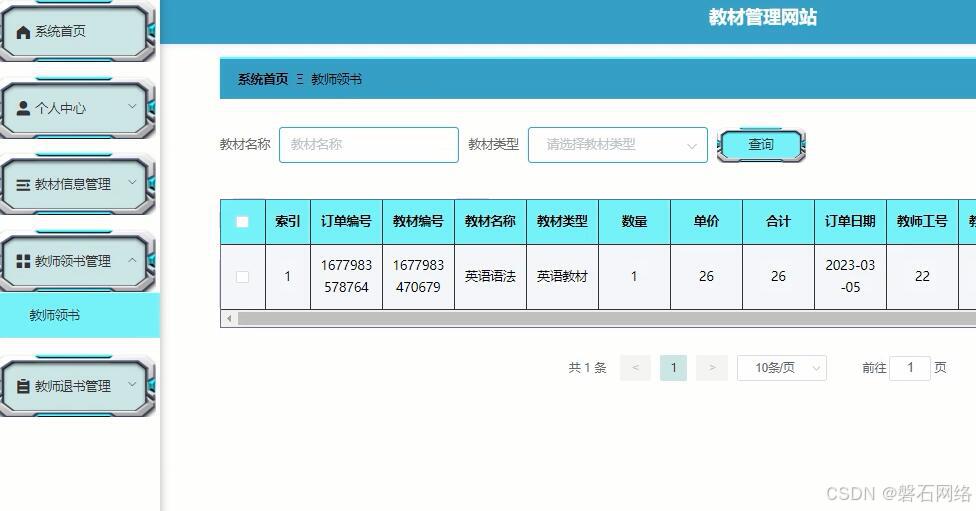
Task: Collapse the 教师领书管理 menu chevron
Action: [132, 260]
